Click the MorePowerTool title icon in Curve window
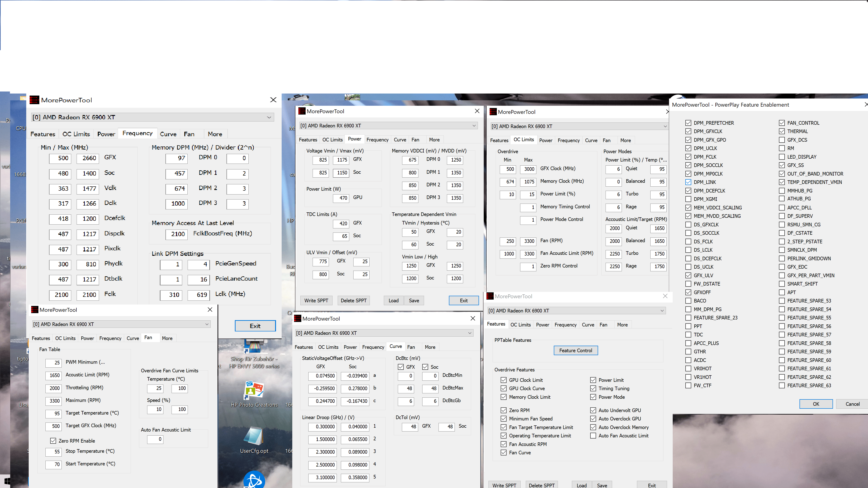Image resolution: width=868 pixels, height=488 pixels. tap(298, 319)
